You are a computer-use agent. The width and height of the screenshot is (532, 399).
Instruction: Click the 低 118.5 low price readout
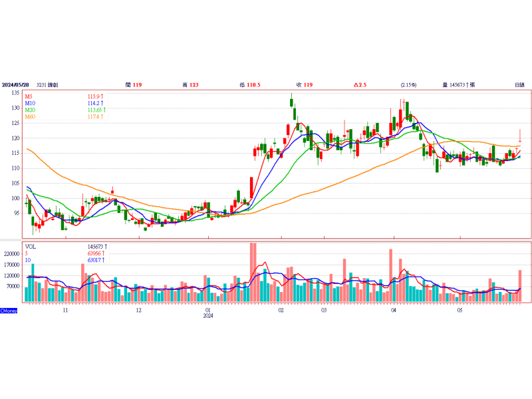[x=249, y=85]
